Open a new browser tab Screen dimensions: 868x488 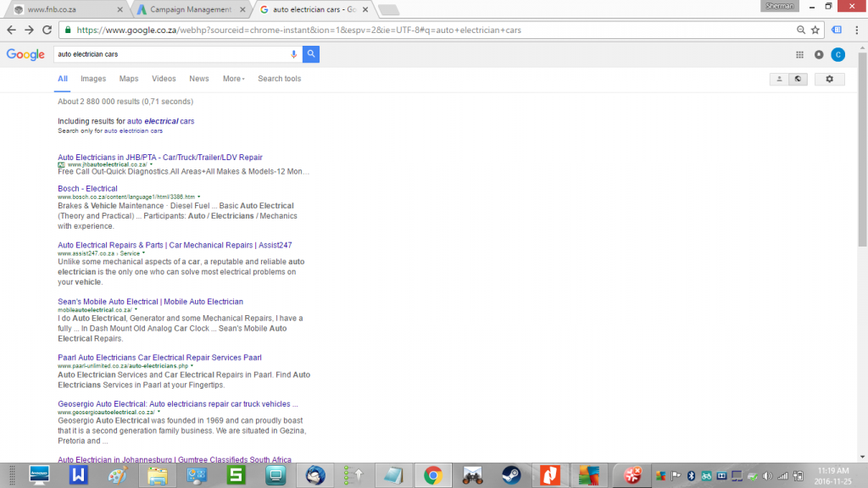click(x=388, y=9)
